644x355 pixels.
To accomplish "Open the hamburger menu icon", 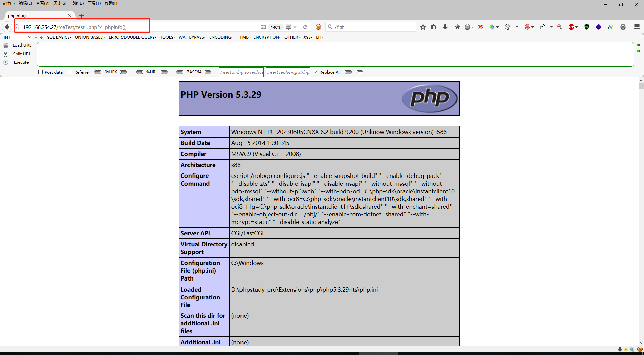I will tap(637, 27).
